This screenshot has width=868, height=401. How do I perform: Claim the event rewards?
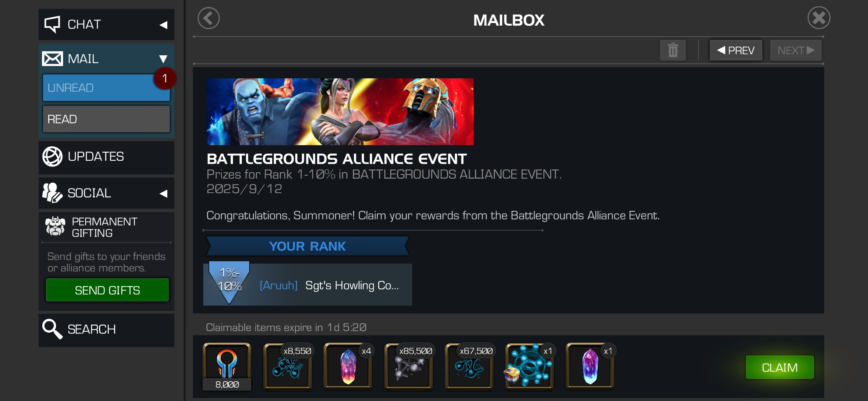tap(780, 367)
